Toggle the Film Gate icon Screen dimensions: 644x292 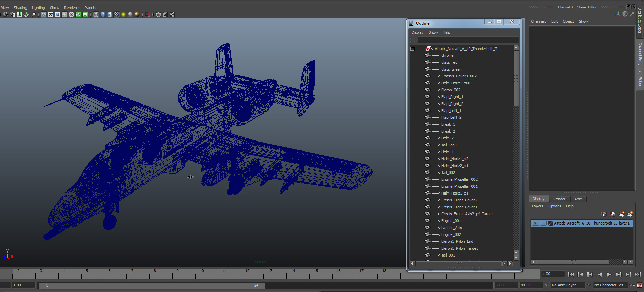pyautogui.click(x=51, y=14)
